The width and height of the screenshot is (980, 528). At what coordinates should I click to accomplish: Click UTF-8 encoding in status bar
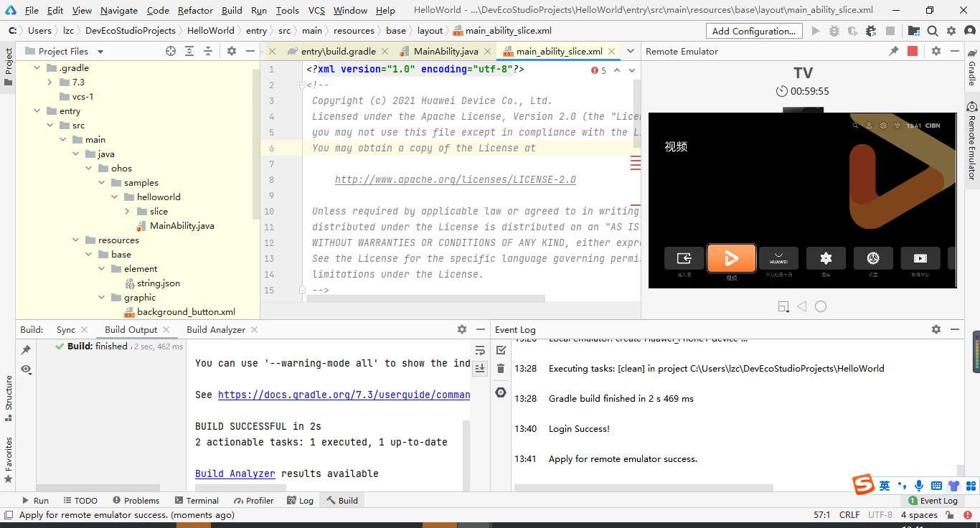[x=880, y=514]
